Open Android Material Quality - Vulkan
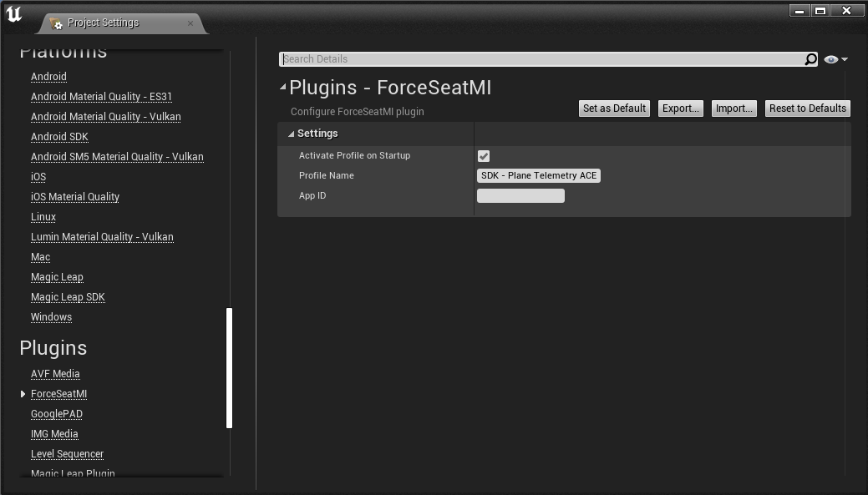 coord(106,117)
